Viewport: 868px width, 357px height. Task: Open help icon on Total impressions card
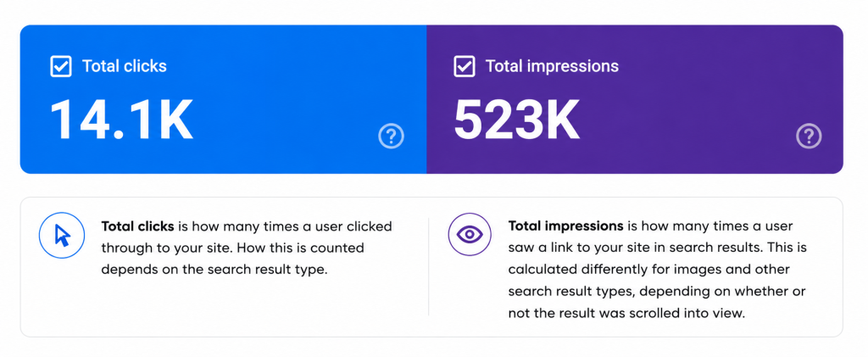tap(809, 137)
